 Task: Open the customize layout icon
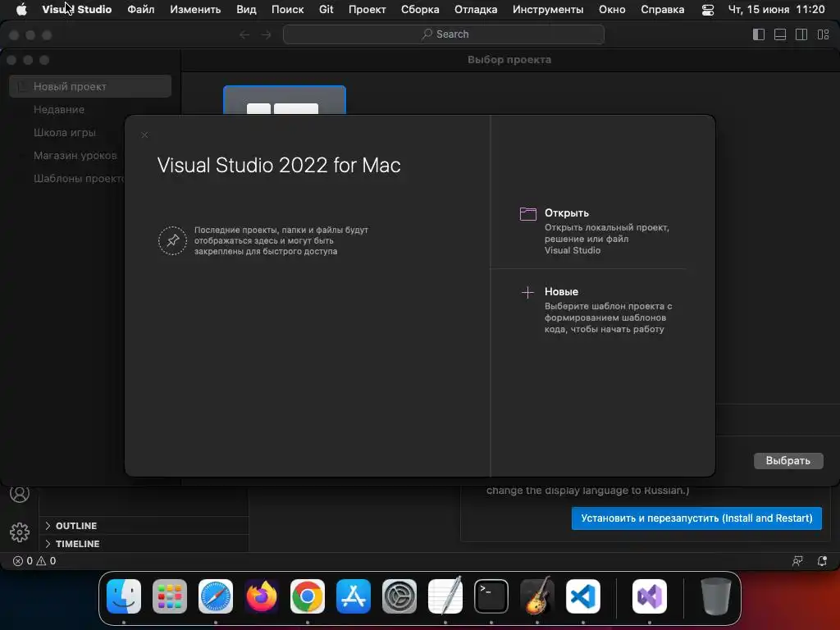[x=824, y=34]
